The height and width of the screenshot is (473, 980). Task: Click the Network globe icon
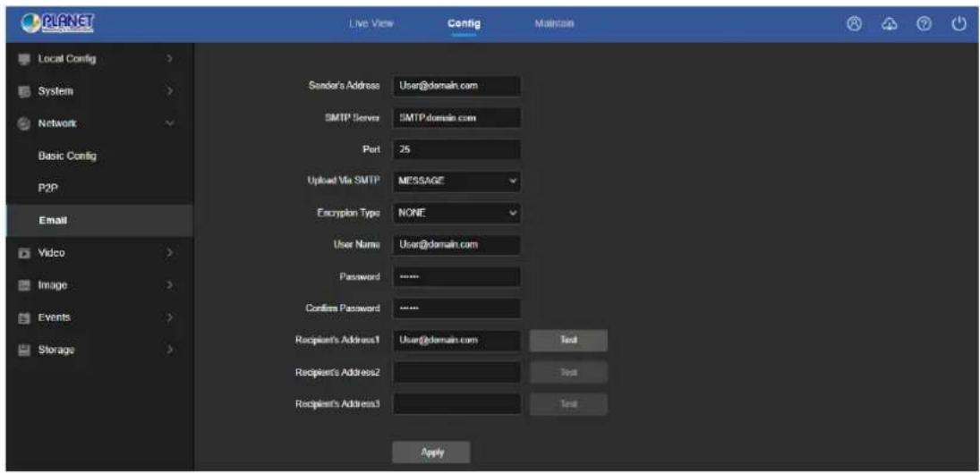pos(24,123)
